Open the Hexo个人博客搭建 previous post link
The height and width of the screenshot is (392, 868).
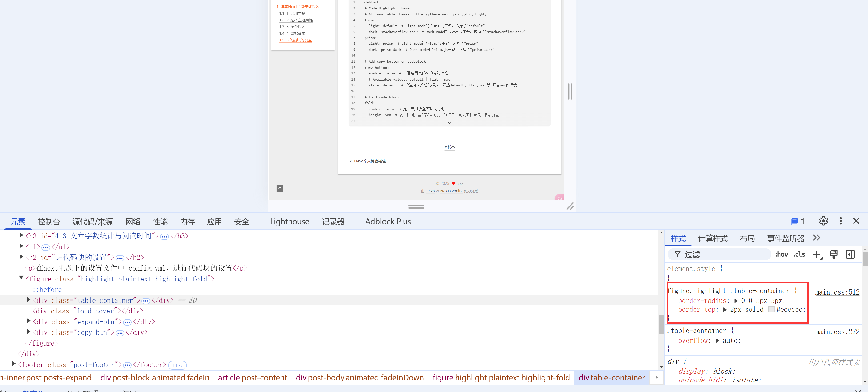[369, 161]
